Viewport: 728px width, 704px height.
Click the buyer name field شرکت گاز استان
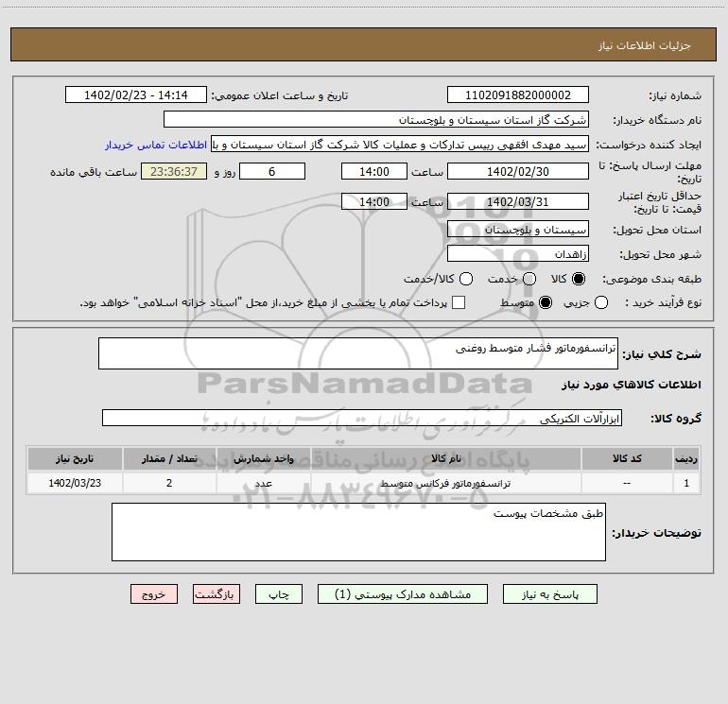point(376,119)
